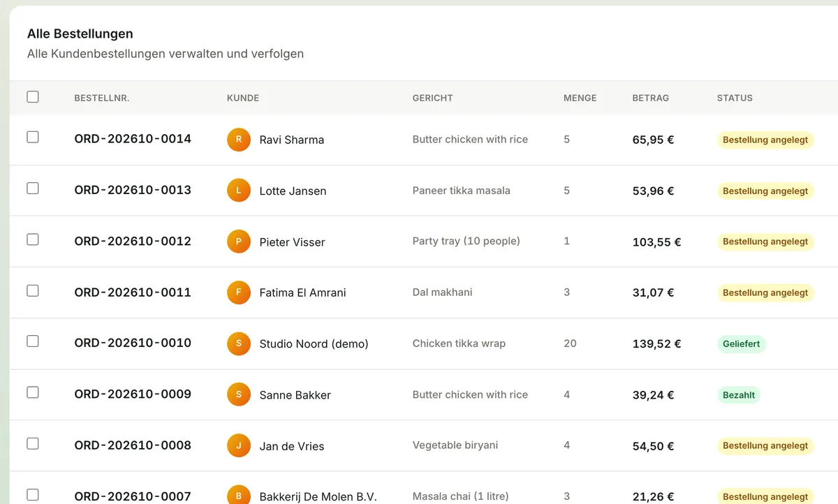Click the KUNDE column header
838x504 pixels.
pyautogui.click(x=243, y=98)
